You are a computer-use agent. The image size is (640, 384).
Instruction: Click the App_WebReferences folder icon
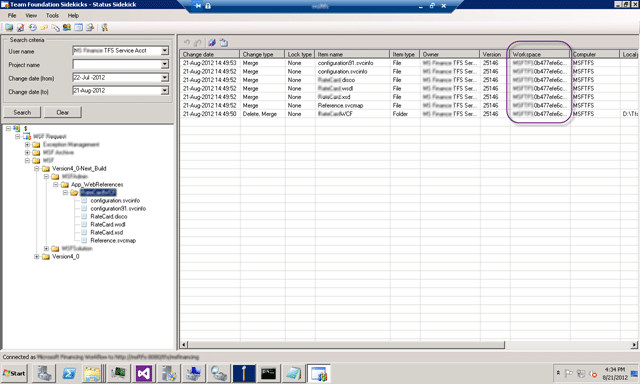tap(64, 184)
